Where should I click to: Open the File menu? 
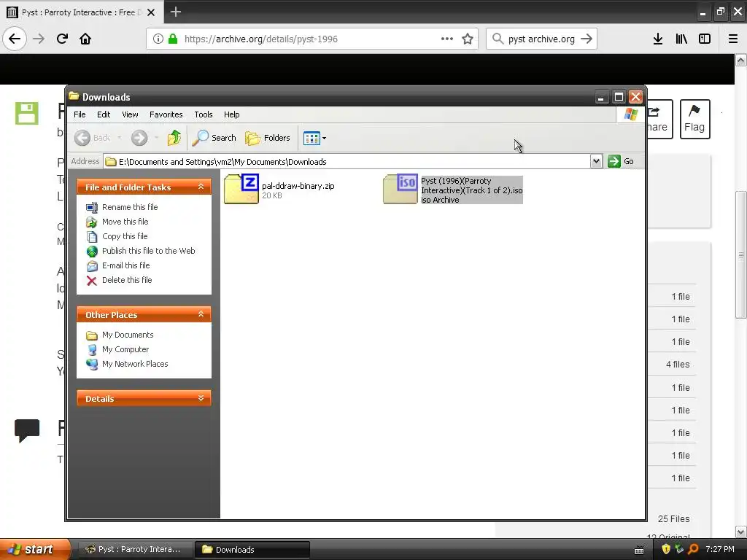tap(80, 114)
